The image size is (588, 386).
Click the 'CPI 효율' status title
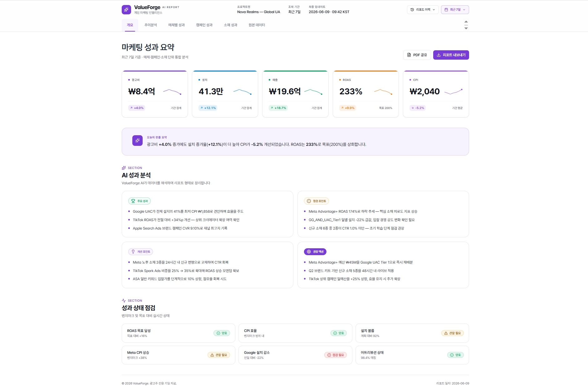click(250, 331)
